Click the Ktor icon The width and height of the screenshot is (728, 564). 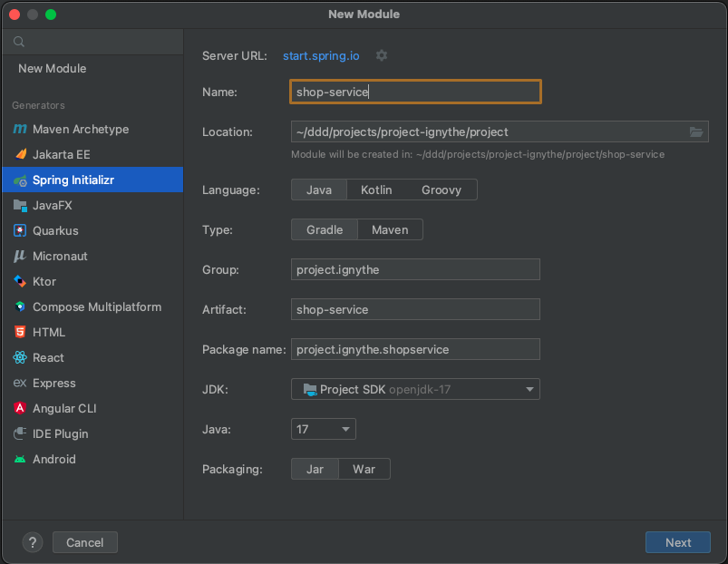(x=20, y=281)
